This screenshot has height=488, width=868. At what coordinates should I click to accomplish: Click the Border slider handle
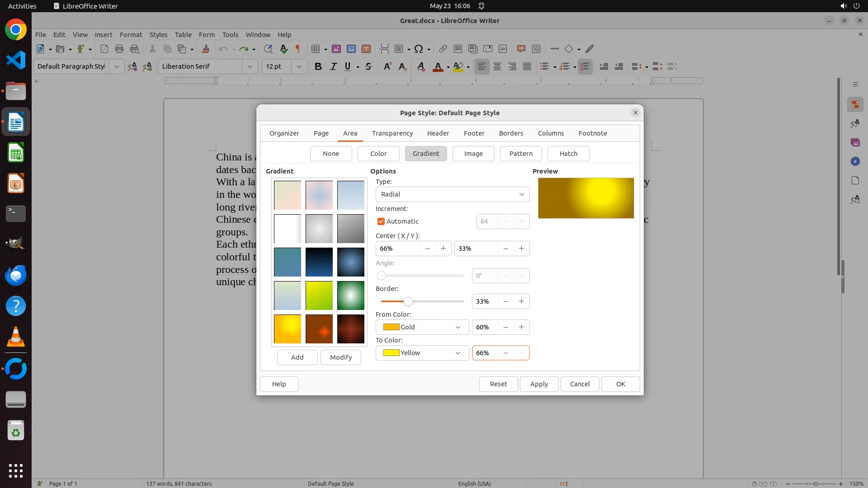coord(408,301)
